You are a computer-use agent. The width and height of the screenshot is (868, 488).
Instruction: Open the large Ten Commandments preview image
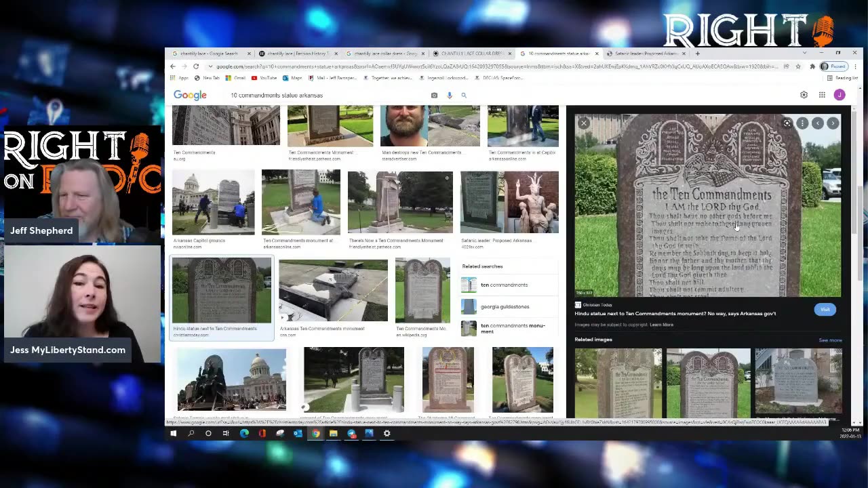coord(708,206)
